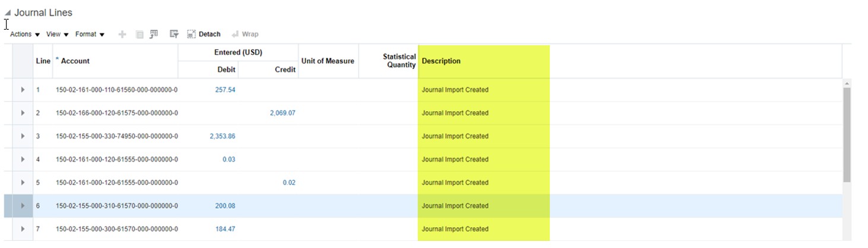Expand journal line 1 details
This screenshot has height=248, width=868.
coord(23,90)
